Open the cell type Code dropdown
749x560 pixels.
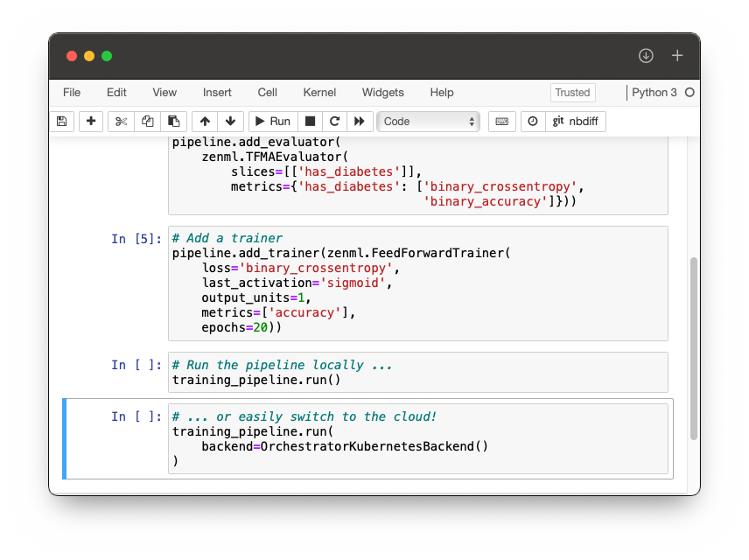429,122
